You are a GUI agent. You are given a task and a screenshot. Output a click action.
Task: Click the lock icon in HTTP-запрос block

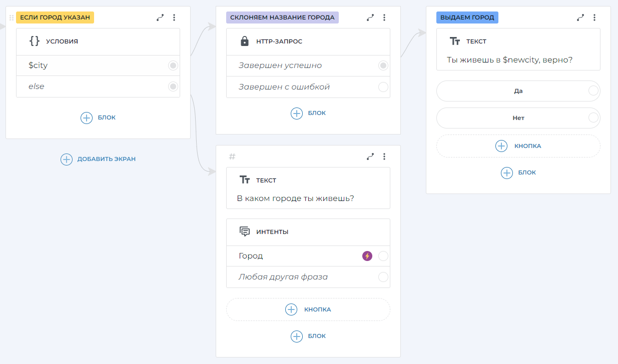[245, 41]
